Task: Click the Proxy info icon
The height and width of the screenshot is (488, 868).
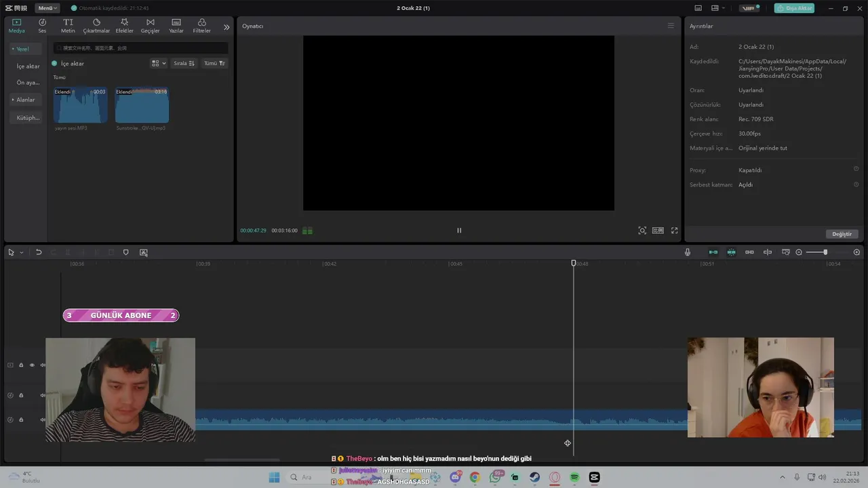Action: pos(856,169)
